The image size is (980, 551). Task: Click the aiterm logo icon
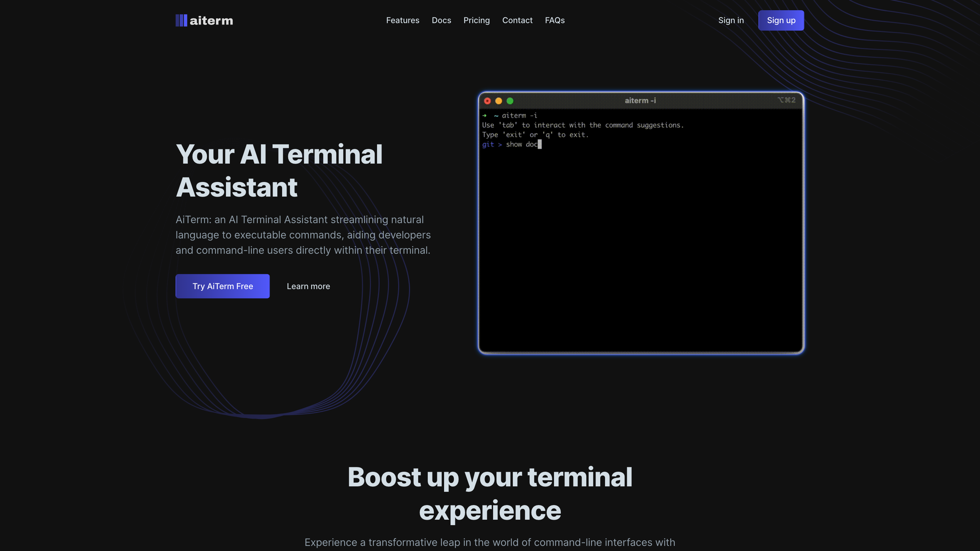[x=181, y=20]
